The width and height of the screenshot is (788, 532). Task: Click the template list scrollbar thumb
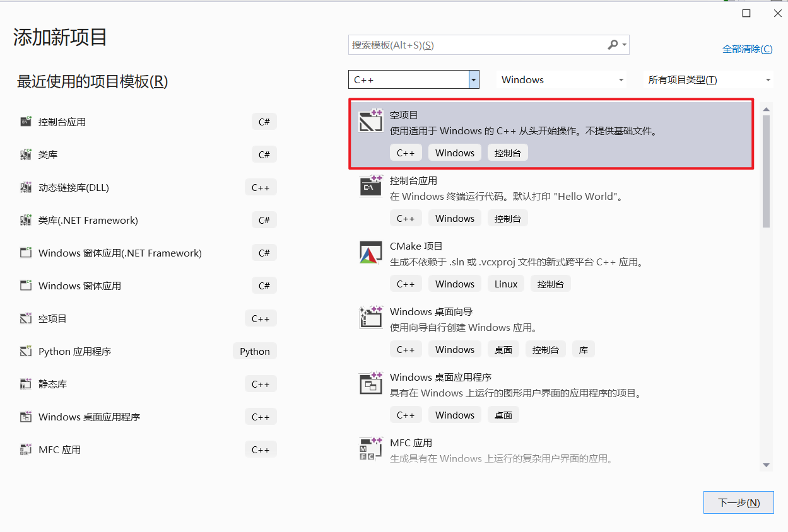pos(767,171)
